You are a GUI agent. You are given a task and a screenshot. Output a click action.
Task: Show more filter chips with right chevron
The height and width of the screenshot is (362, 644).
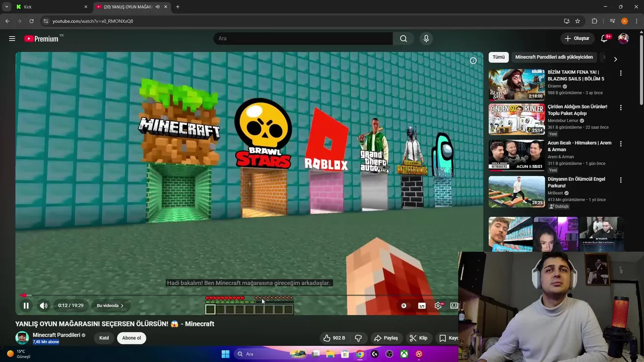(x=615, y=59)
